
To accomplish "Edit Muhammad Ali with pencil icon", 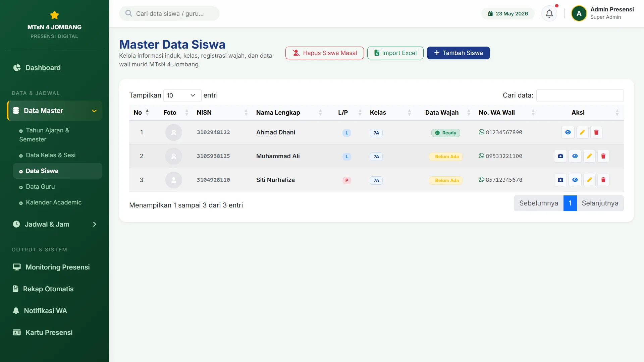I will [x=589, y=156].
